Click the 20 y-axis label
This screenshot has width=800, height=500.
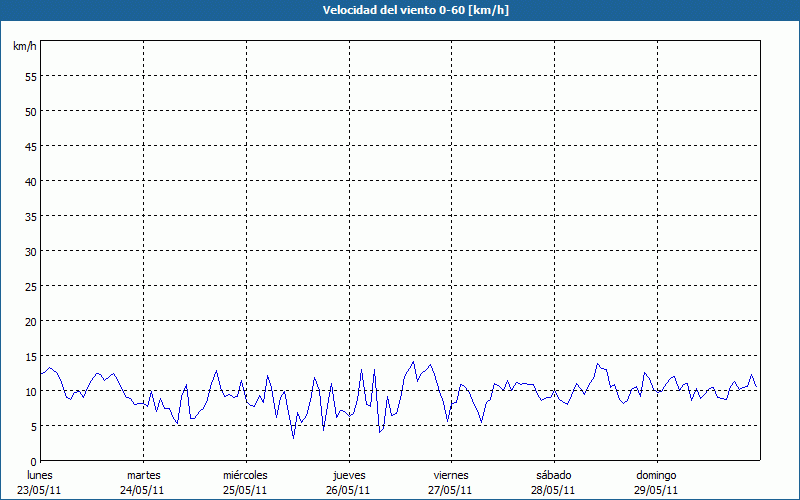[30, 321]
